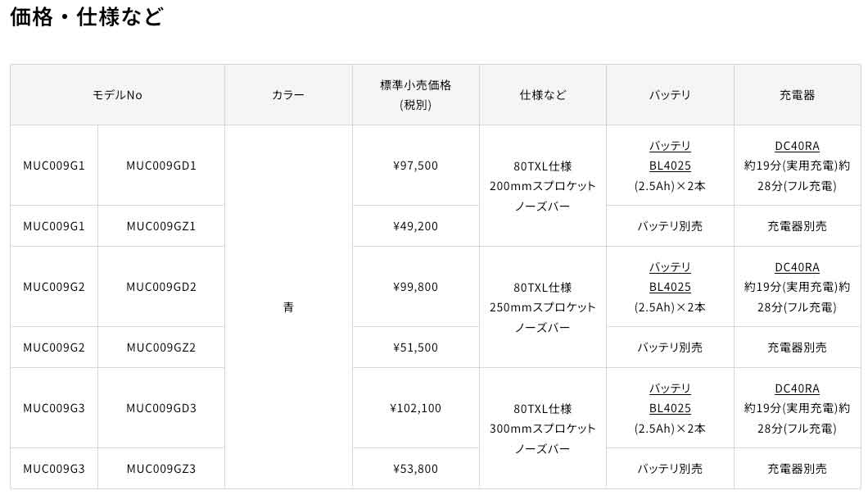The height and width of the screenshot is (504, 868).
Task: Select the 標準小売価格 column header
Action: click(x=415, y=95)
